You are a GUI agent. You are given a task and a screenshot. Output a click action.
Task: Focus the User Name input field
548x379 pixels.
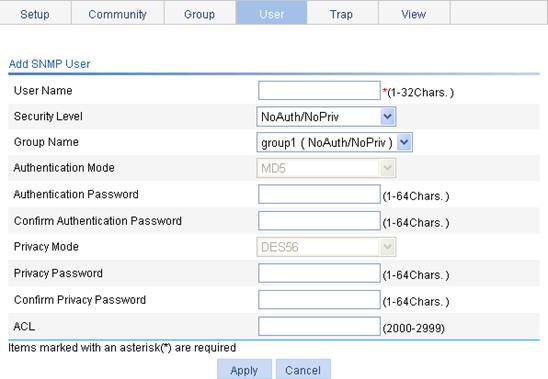click(x=319, y=91)
